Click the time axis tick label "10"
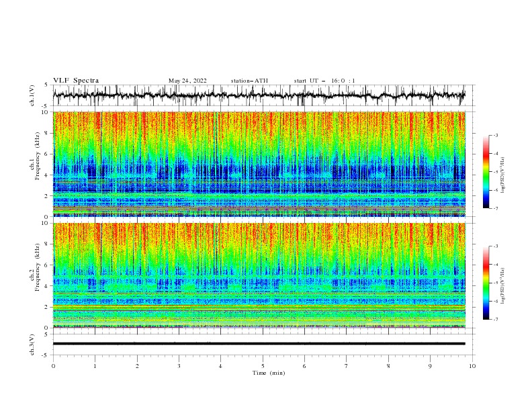The width and height of the screenshot is (532, 411). point(472,366)
